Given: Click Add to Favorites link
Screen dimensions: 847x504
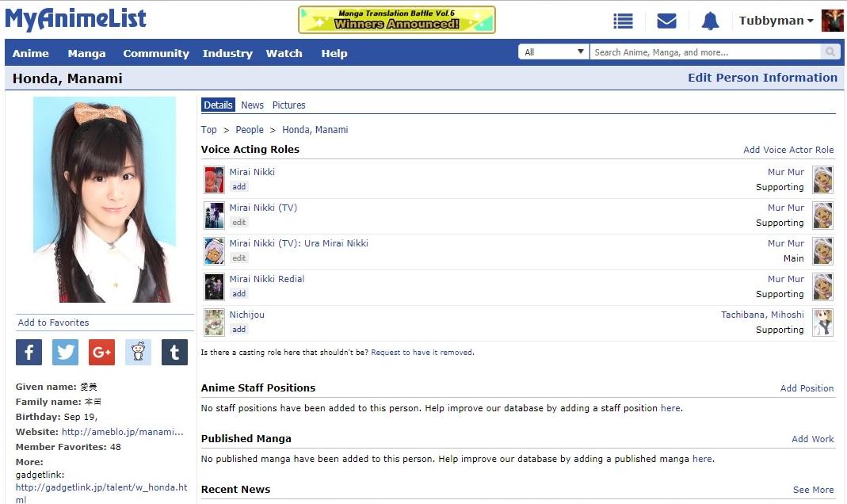Looking at the screenshot, I should (53, 323).
